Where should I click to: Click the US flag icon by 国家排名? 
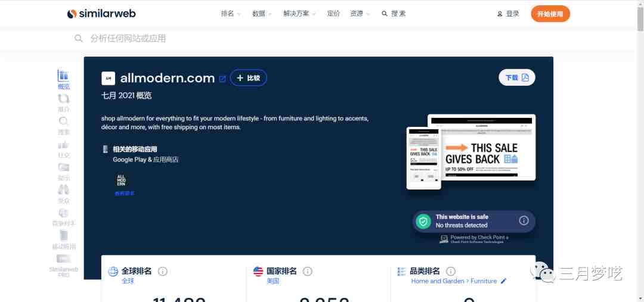258,271
